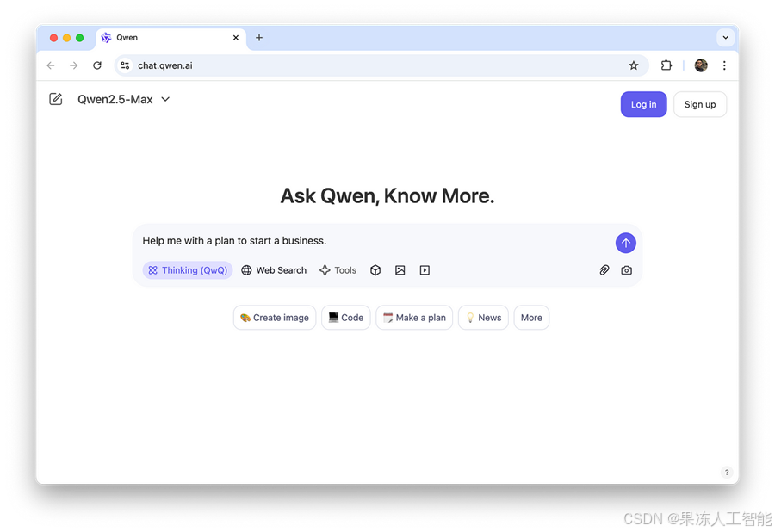Select the cube artifacts icon
This screenshot has height=532, width=775.
(x=375, y=270)
